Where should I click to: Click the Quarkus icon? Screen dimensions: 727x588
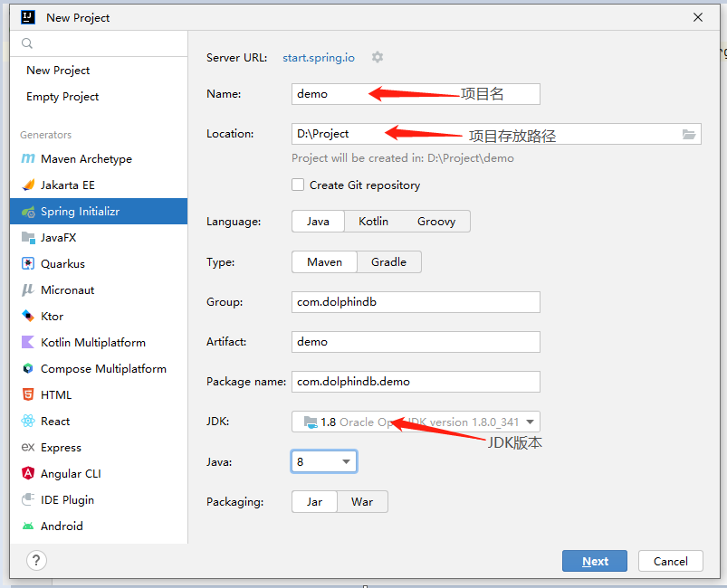tap(28, 263)
